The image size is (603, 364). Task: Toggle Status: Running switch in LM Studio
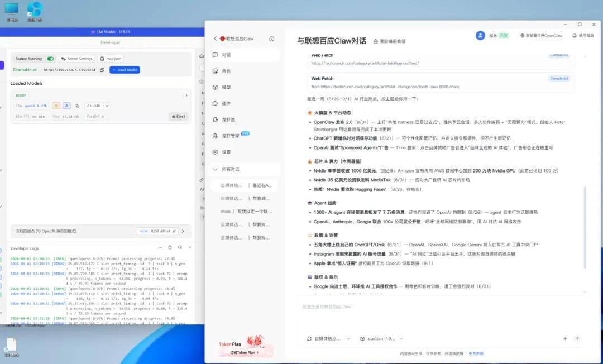point(50,59)
